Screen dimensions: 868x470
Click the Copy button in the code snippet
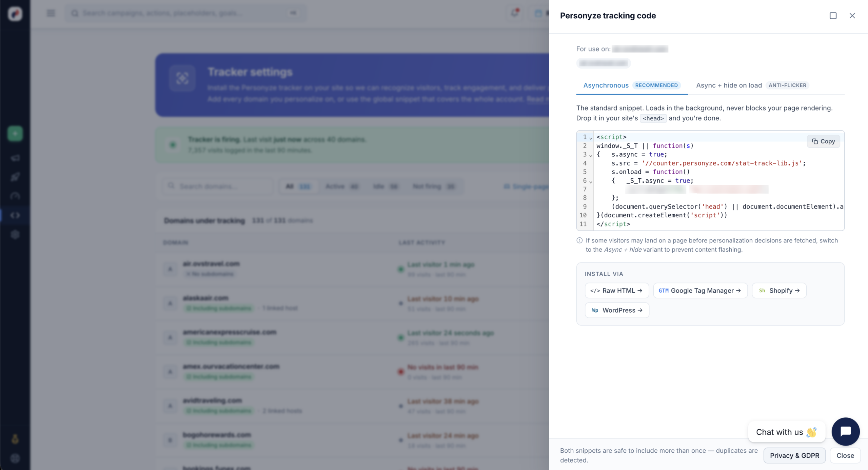click(823, 141)
